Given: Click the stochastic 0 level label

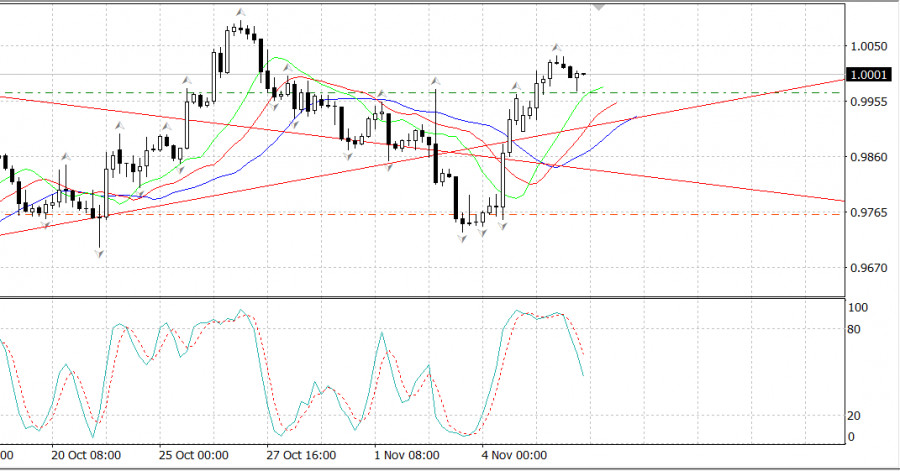Looking at the screenshot, I should 851,437.
